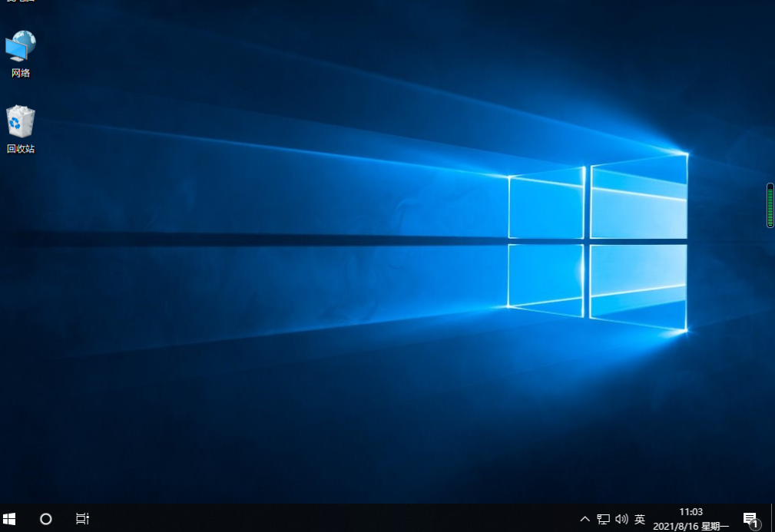The height and width of the screenshot is (532, 775).
Task: Select the 回收站 recycle bin icon
Action: click(x=20, y=130)
